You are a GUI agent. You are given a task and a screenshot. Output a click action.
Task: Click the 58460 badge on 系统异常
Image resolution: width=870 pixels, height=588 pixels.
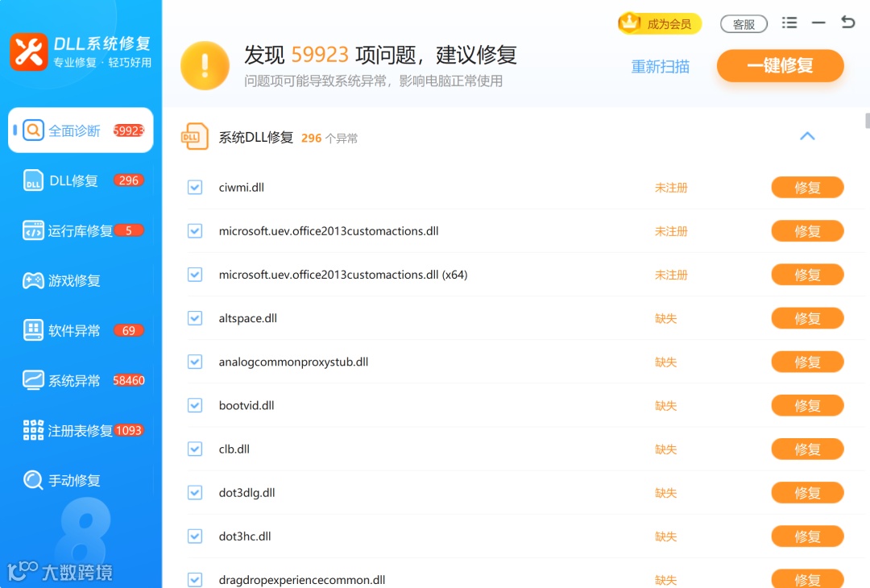point(129,380)
